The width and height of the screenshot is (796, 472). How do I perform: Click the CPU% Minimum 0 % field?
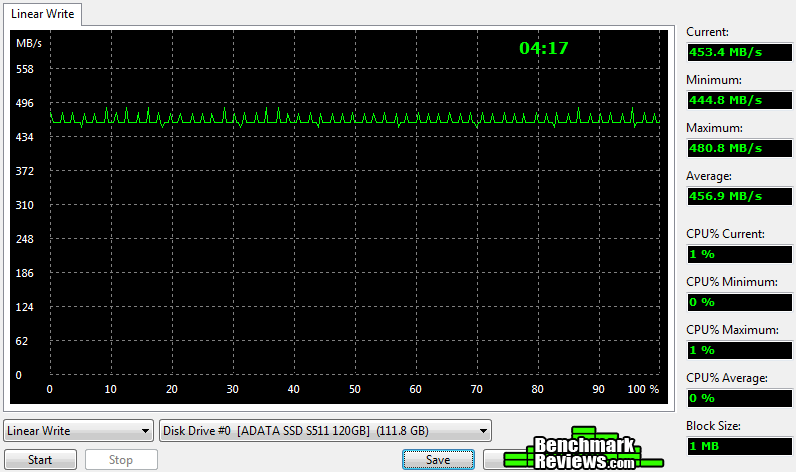pyautogui.click(x=740, y=302)
